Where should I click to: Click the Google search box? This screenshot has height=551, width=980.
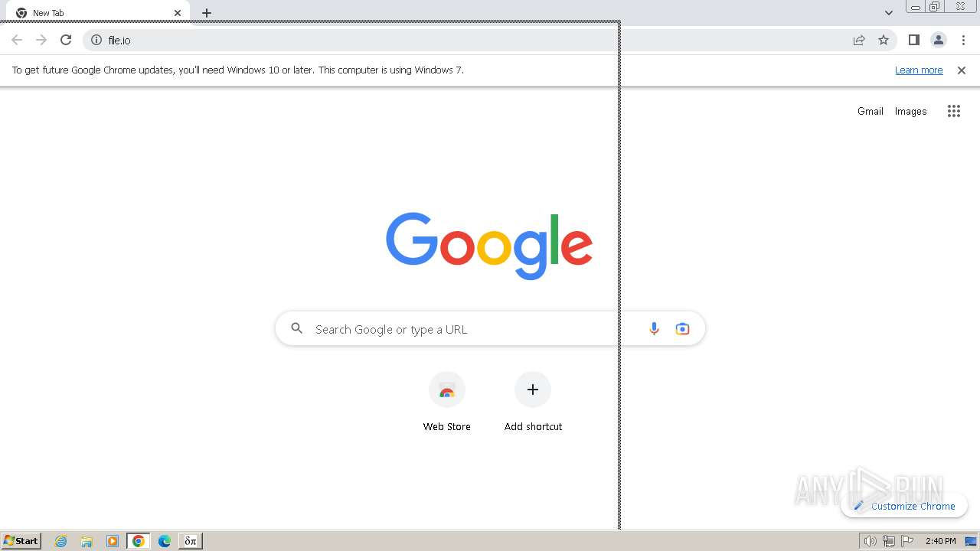(x=490, y=329)
